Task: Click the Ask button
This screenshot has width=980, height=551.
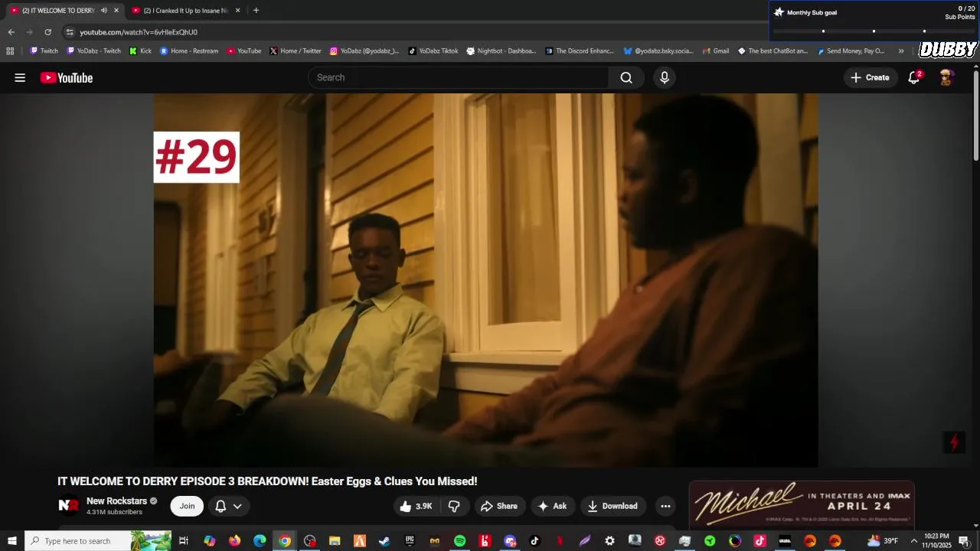Action: (x=552, y=506)
